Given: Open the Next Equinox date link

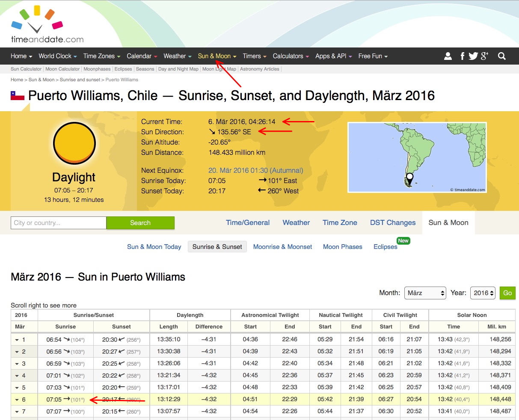Looking at the screenshot, I should pyautogui.click(x=255, y=170).
